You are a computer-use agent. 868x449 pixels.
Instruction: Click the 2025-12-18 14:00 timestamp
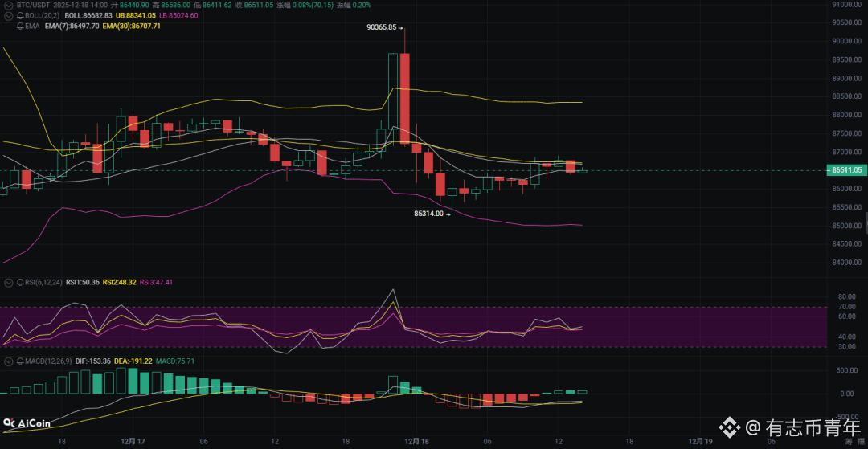(x=81, y=5)
